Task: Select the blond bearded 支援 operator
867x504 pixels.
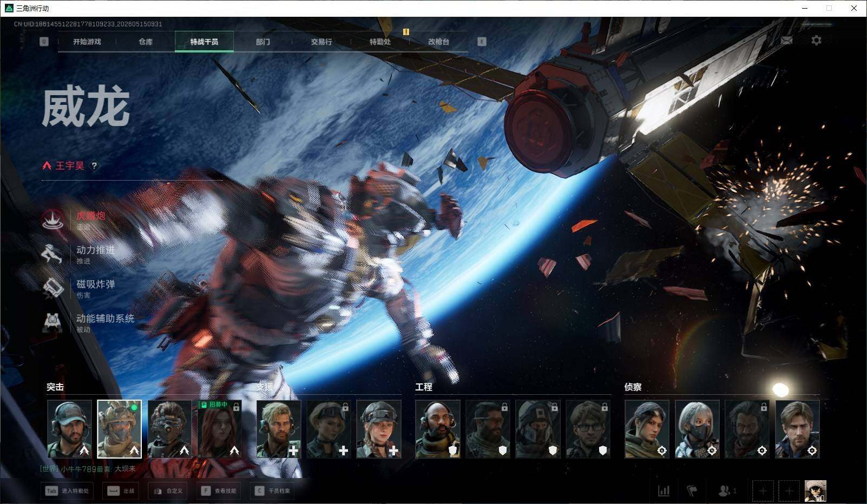Action: (278, 429)
